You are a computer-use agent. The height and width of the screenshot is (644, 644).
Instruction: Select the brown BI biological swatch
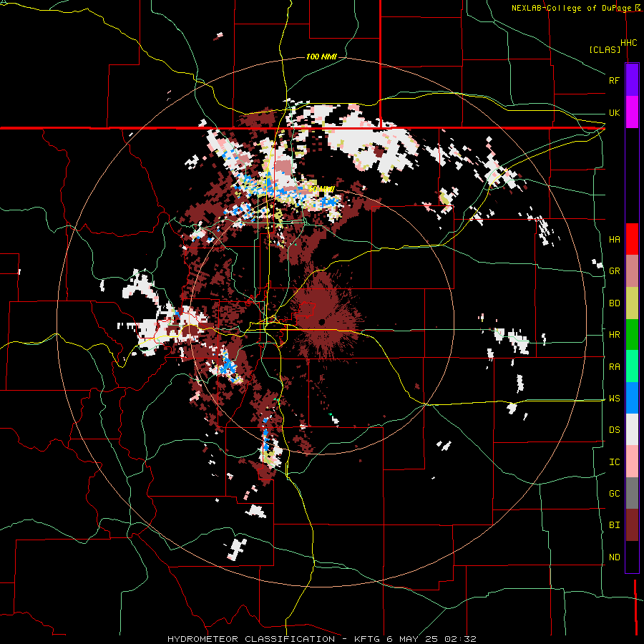(x=632, y=525)
